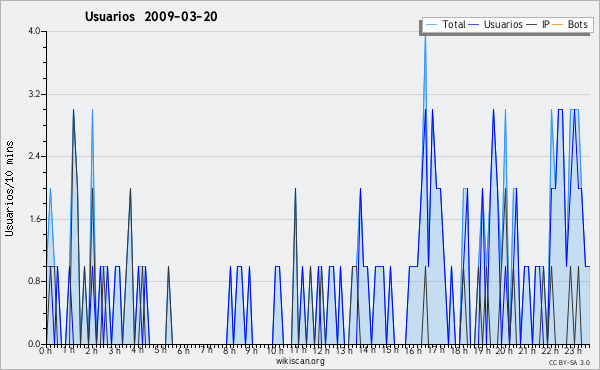
Task: Click the '0 h' x-axis label
Action: pos(45,351)
